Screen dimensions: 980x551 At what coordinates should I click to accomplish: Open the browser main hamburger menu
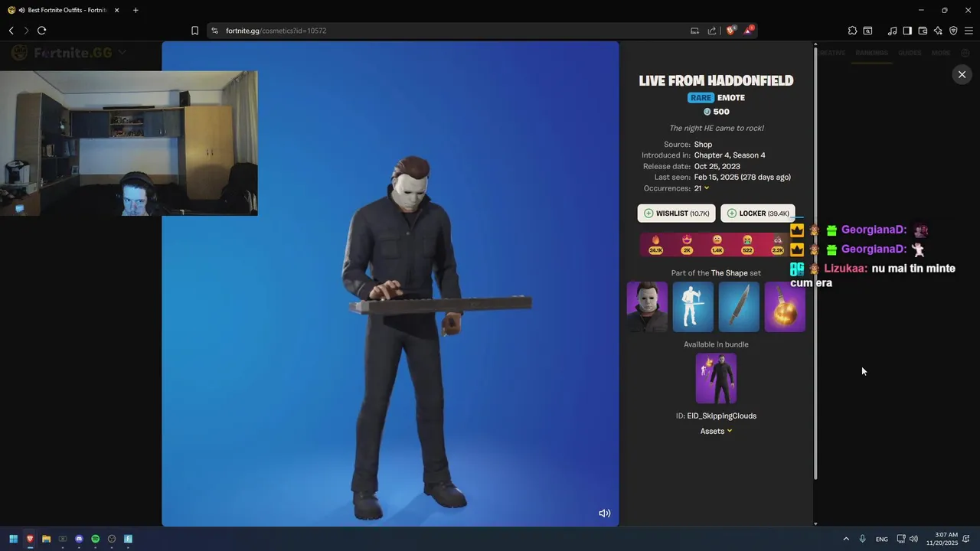969,31
